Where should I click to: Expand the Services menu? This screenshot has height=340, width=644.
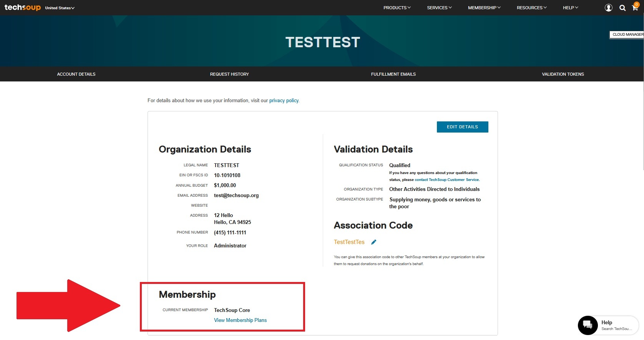pyautogui.click(x=439, y=8)
